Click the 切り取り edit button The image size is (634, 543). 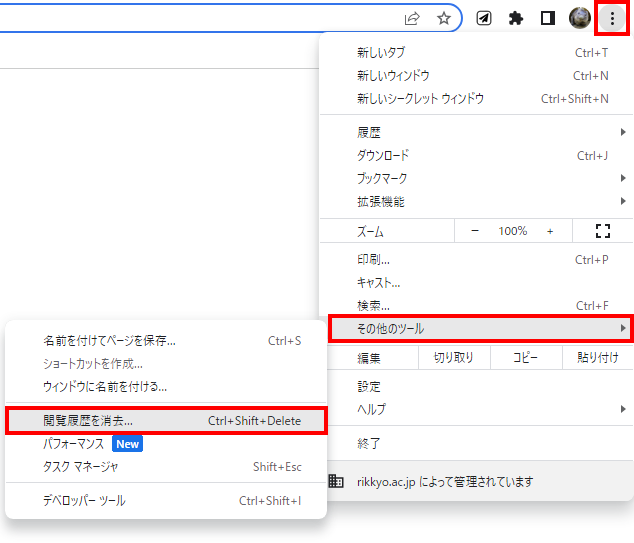click(454, 358)
